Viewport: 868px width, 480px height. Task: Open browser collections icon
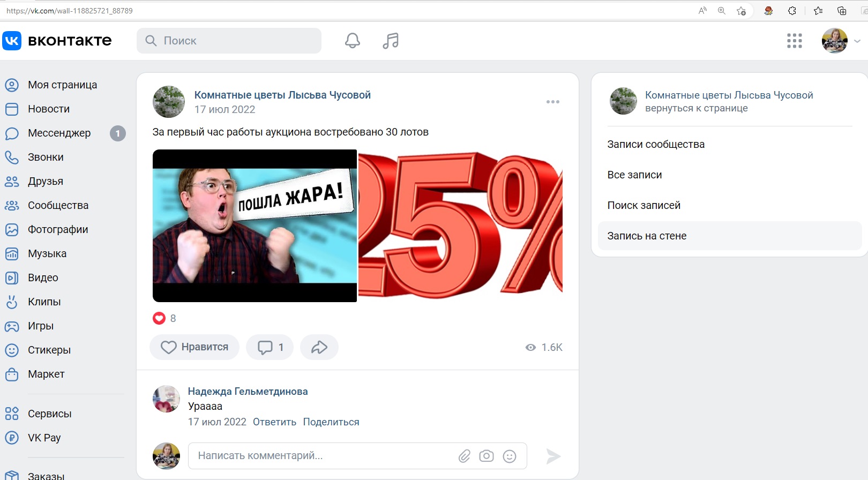[x=842, y=11]
